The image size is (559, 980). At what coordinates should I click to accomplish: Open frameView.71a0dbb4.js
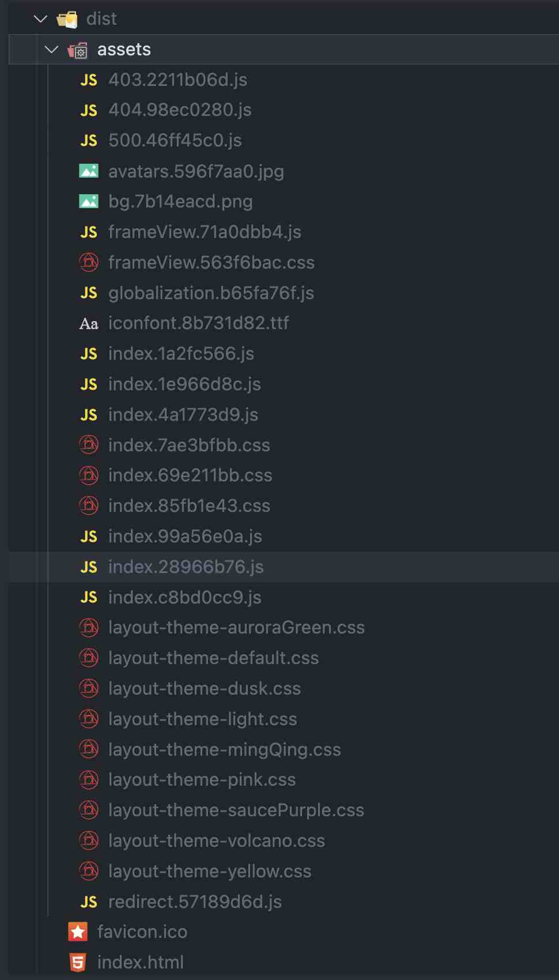pos(205,232)
